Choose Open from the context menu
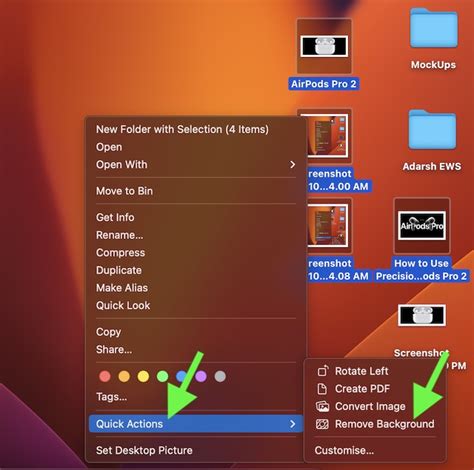Image resolution: width=474 pixels, height=470 pixels. coord(109,147)
